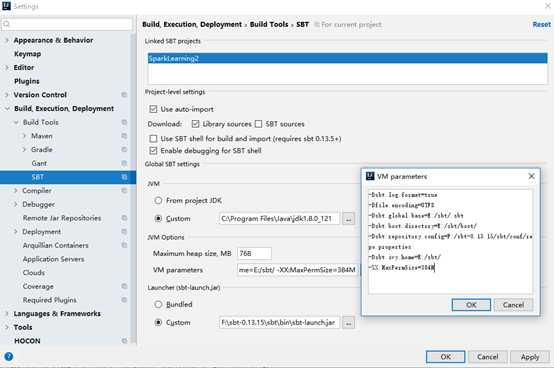The image size is (554, 368).
Task: Select Custom launcher radio button
Action: click(x=158, y=322)
